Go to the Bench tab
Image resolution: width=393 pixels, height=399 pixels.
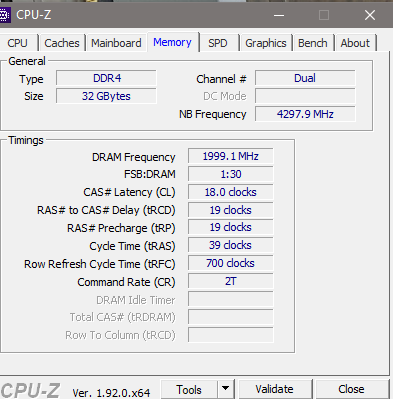[x=313, y=43]
